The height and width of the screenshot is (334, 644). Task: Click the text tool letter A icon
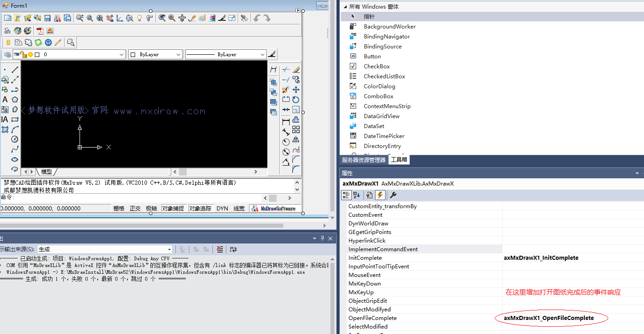tap(5, 100)
